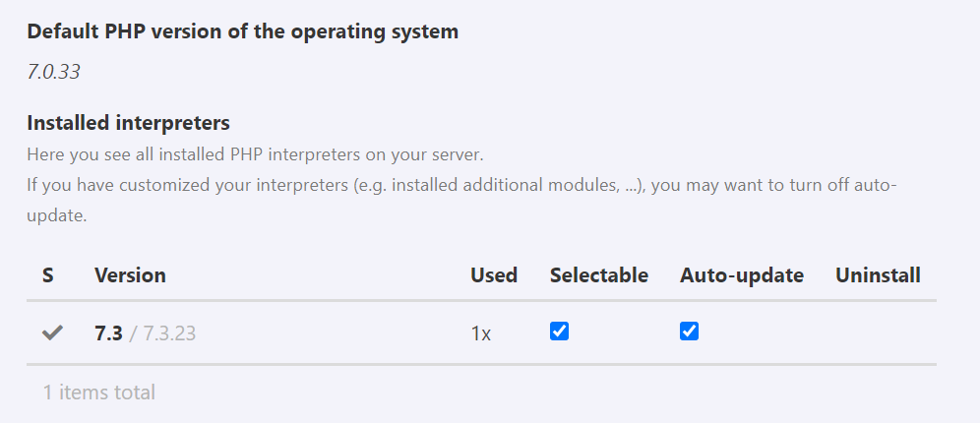Toggle the Selectable checkbox for PHP 7.3
This screenshot has height=423, width=980.
(559, 332)
